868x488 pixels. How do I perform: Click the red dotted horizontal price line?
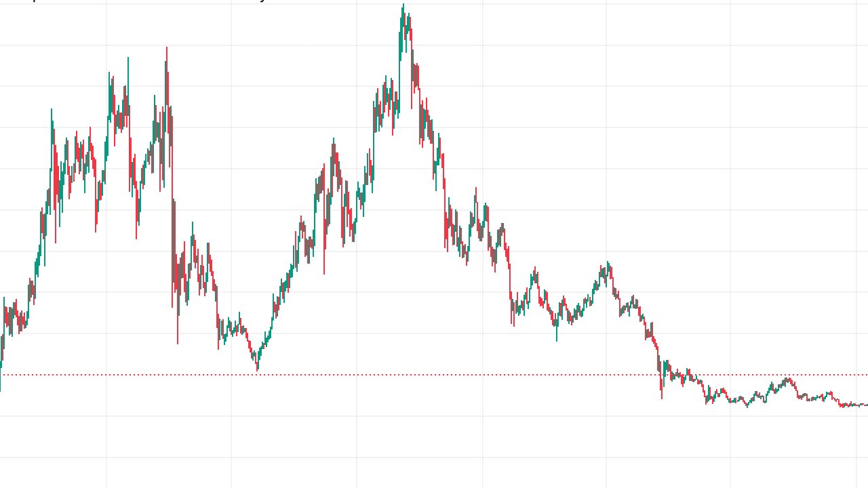(x=434, y=374)
